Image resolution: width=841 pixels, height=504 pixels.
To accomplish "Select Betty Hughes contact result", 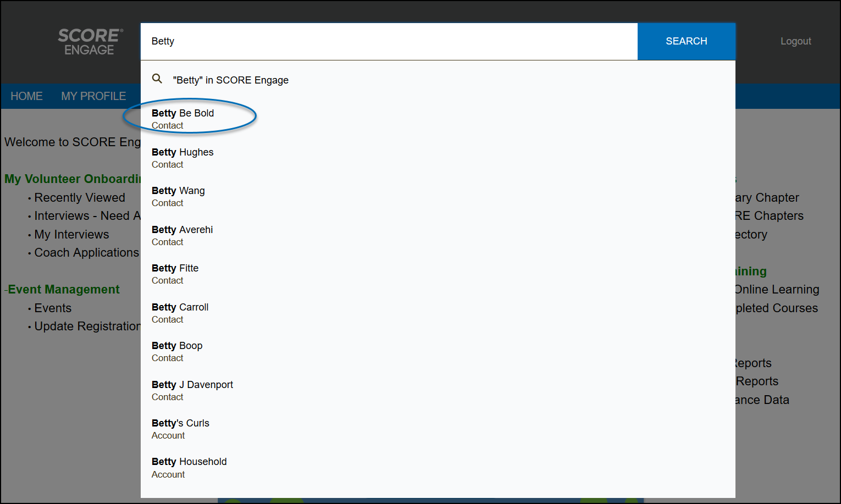I will click(438, 158).
